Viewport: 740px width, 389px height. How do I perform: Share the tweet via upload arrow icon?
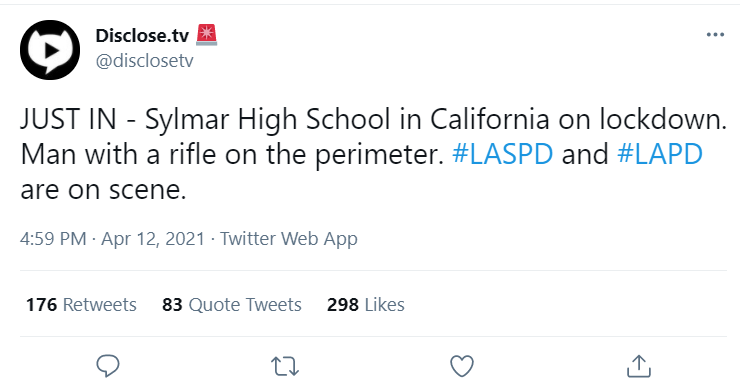(x=639, y=366)
